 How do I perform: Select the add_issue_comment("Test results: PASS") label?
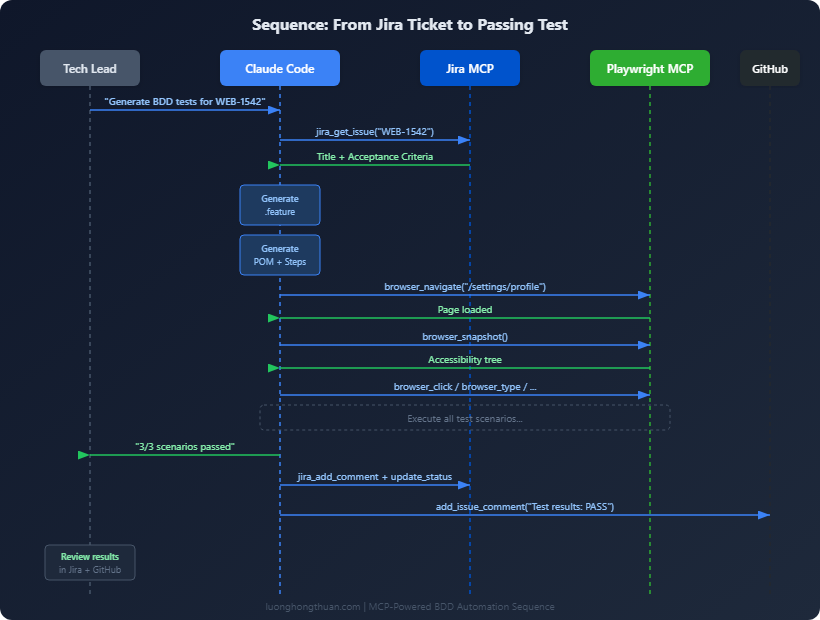click(x=525, y=507)
